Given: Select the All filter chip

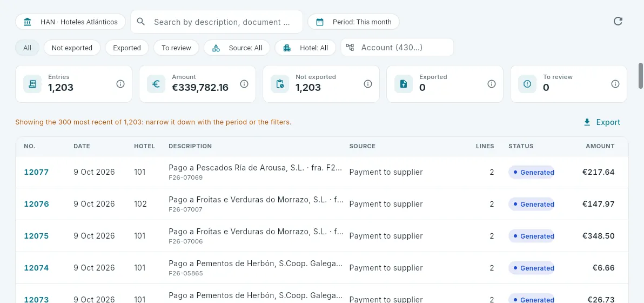Looking at the screenshot, I should pos(27,48).
